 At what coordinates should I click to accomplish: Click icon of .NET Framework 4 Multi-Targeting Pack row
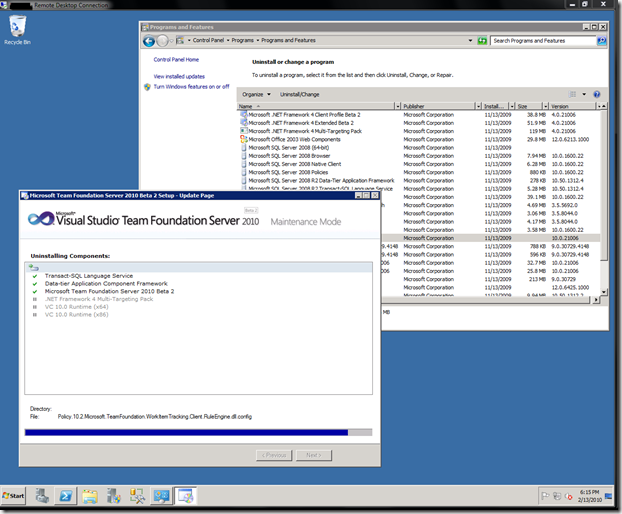click(x=244, y=131)
